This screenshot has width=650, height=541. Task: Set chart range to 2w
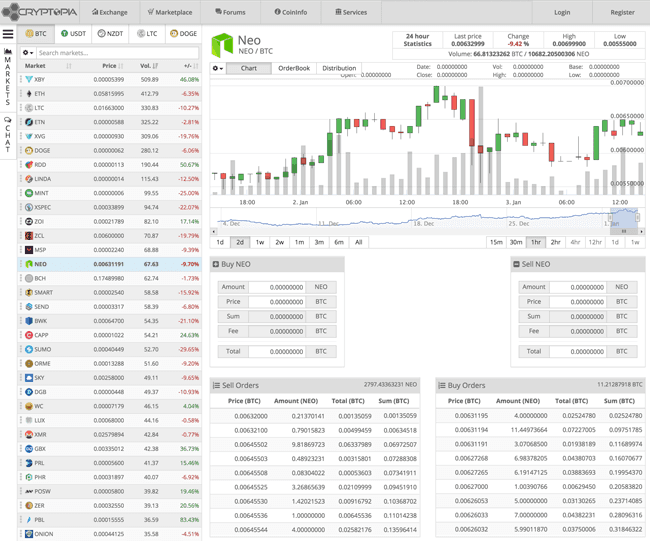pos(280,242)
